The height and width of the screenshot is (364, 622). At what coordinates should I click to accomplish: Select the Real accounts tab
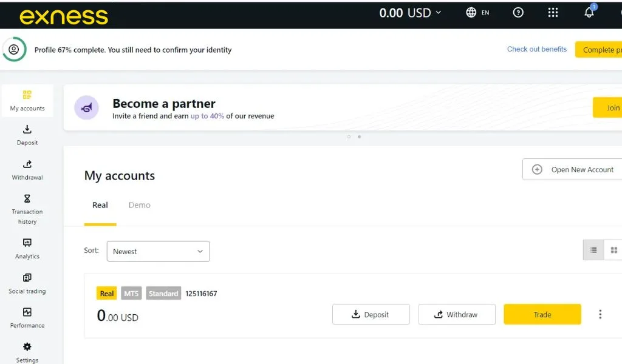click(100, 205)
